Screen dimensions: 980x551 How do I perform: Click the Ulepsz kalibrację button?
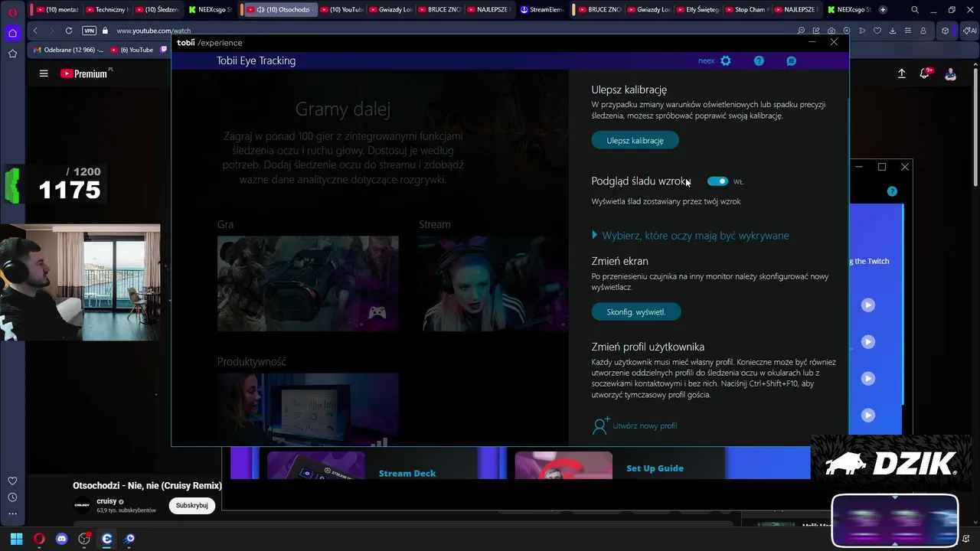point(635,141)
